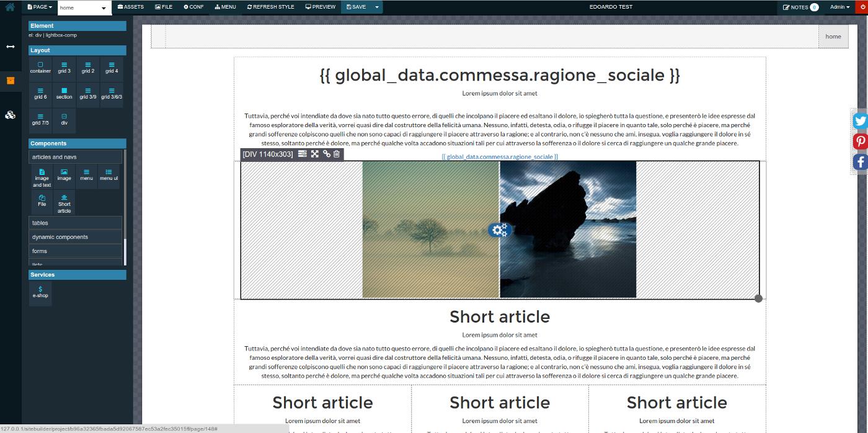Click the red power logout button
Viewport: 868px width, 433px height.
pos(862,7)
